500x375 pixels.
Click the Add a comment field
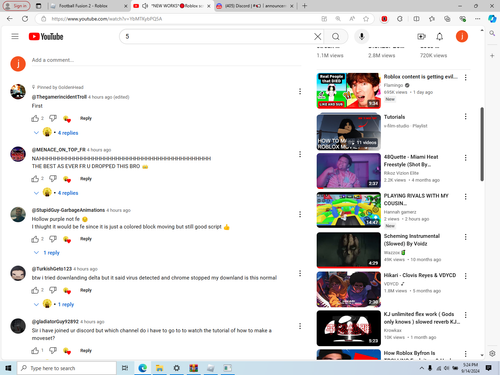coord(166,60)
